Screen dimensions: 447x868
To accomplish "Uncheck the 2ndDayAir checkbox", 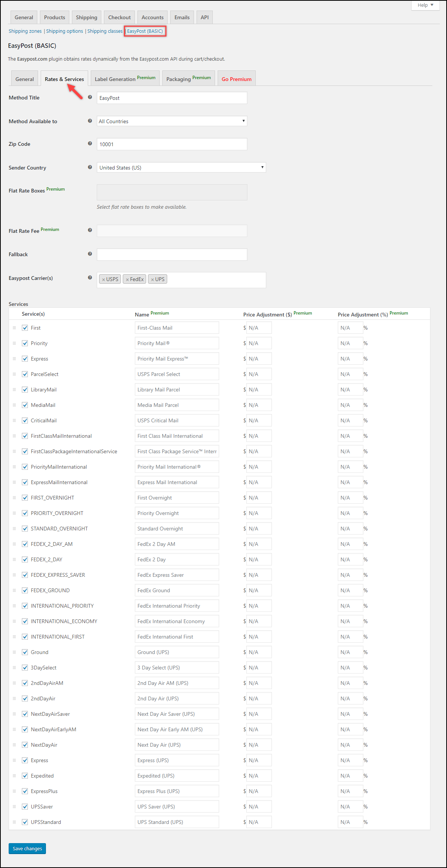I will coord(25,698).
